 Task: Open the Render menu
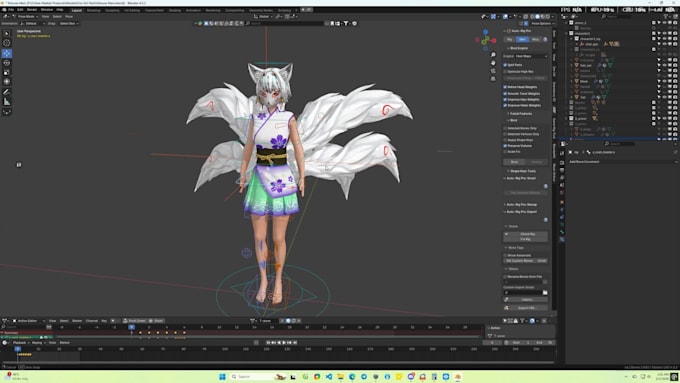pyautogui.click(x=32, y=10)
